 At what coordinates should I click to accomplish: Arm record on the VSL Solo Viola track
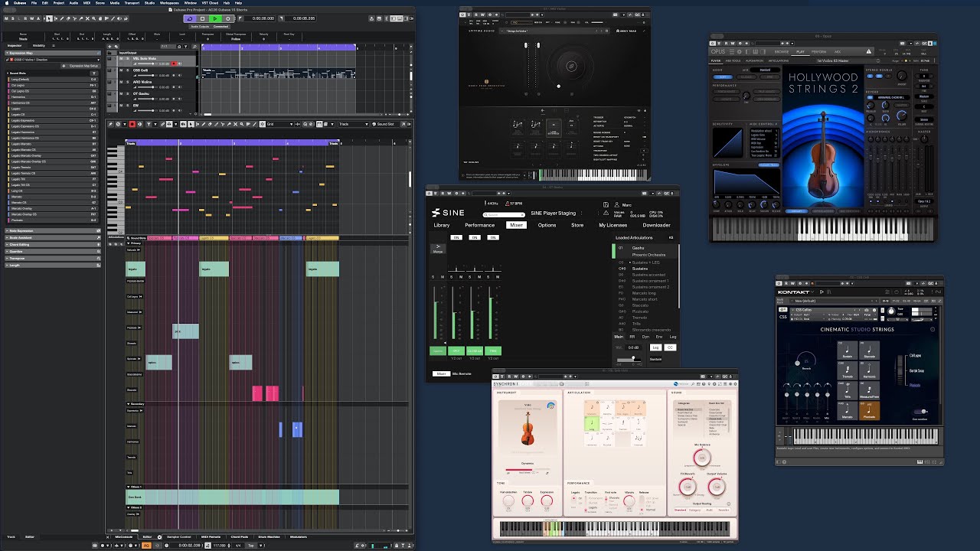click(173, 64)
